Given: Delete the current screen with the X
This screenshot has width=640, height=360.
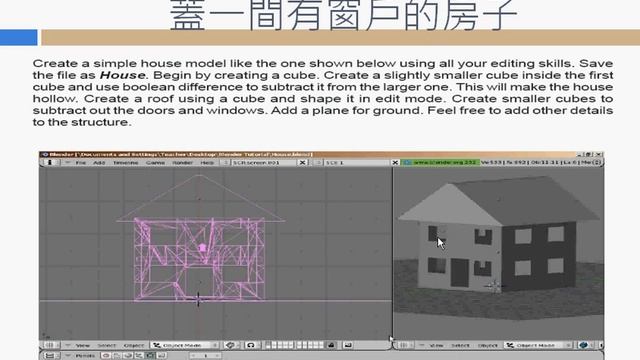Looking at the screenshot, I should [x=302, y=162].
